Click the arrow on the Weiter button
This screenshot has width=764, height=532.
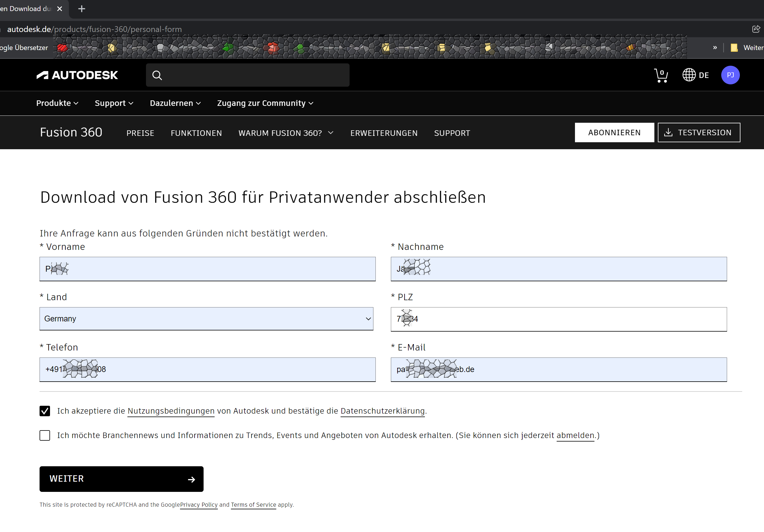click(191, 479)
